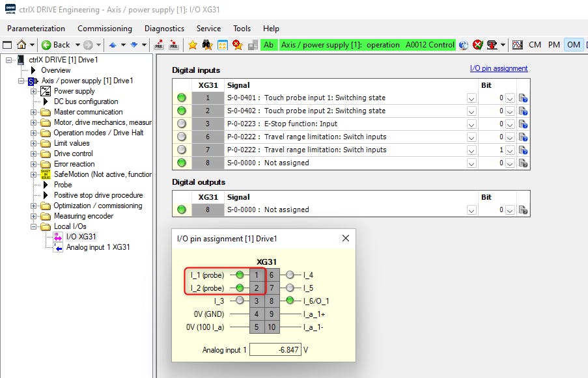This screenshot has width=588, height=378.
Task: Open the binoculars search tool
Action: coord(207,45)
